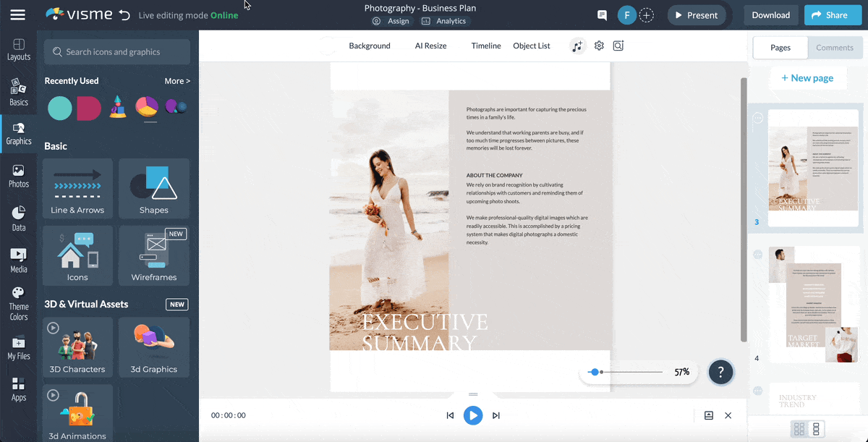Click the undo arrow beside Visme logo

[124, 15]
